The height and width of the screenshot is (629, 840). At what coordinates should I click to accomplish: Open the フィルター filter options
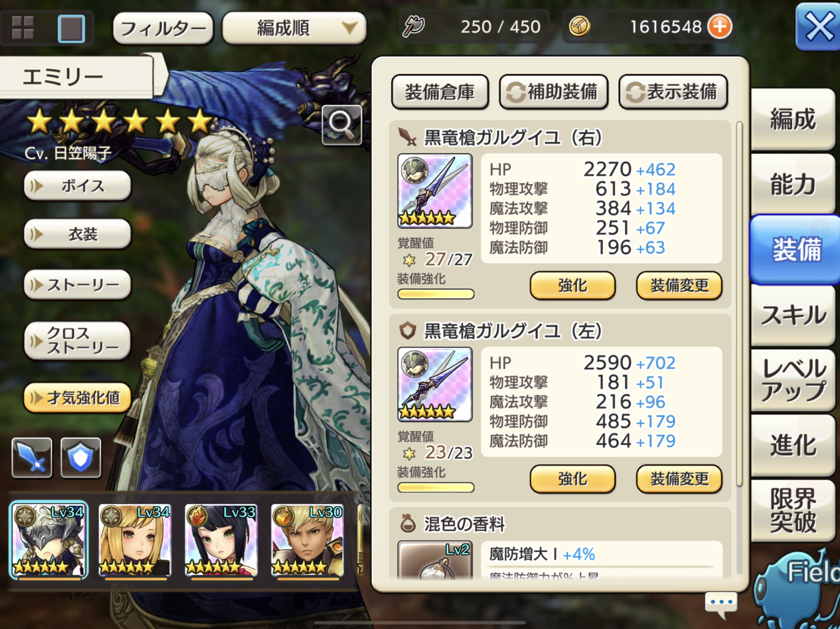(163, 28)
